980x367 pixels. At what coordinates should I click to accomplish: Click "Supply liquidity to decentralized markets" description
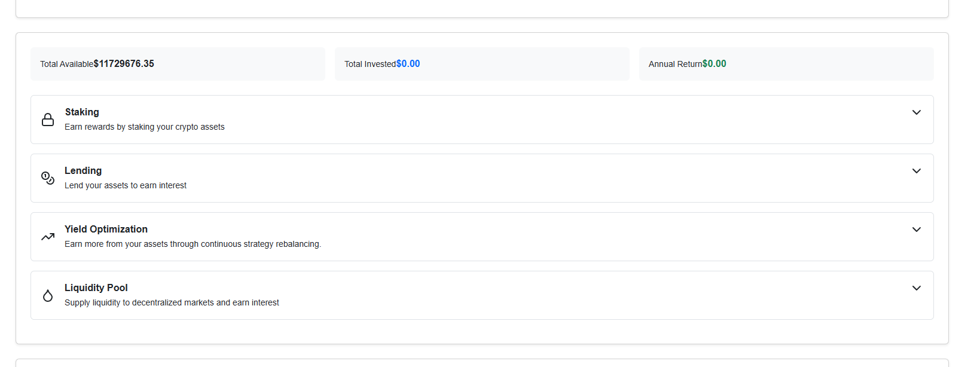[x=172, y=302]
